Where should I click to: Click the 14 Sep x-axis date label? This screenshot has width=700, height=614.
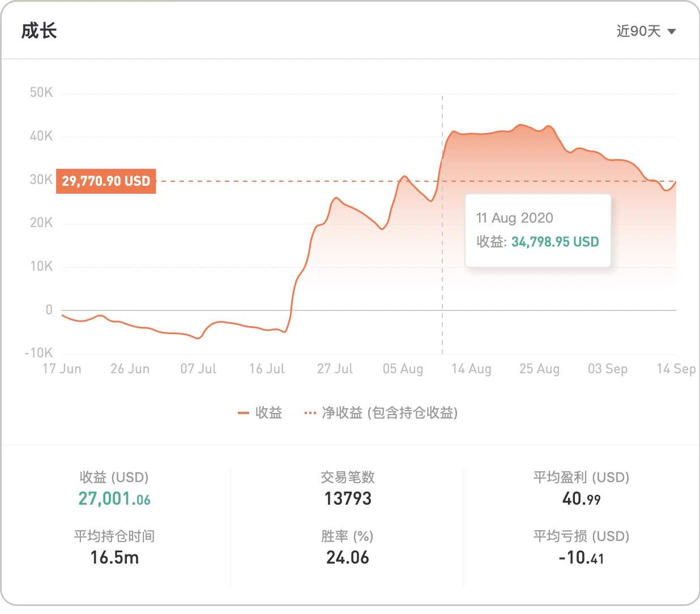676,369
